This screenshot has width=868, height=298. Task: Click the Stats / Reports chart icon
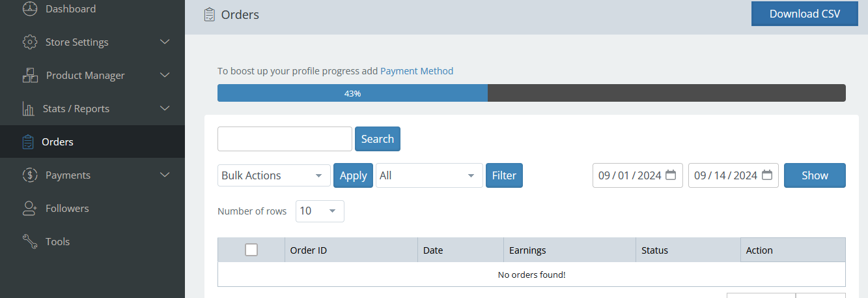[x=29, y=109]
